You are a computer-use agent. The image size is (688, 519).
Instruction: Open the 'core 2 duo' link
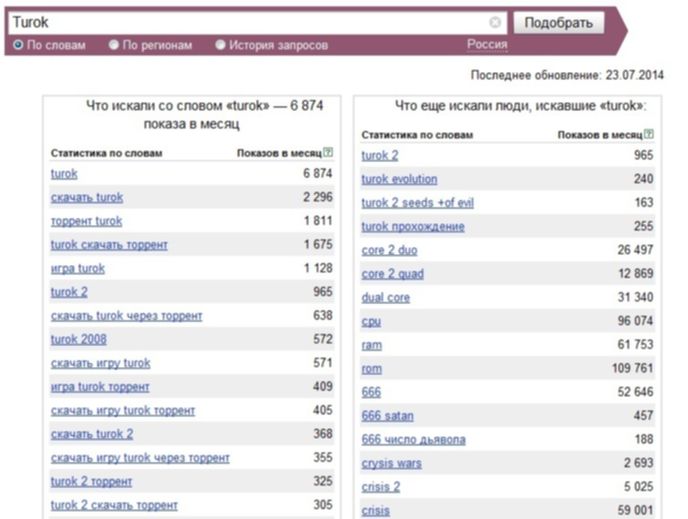coord(389,250)
